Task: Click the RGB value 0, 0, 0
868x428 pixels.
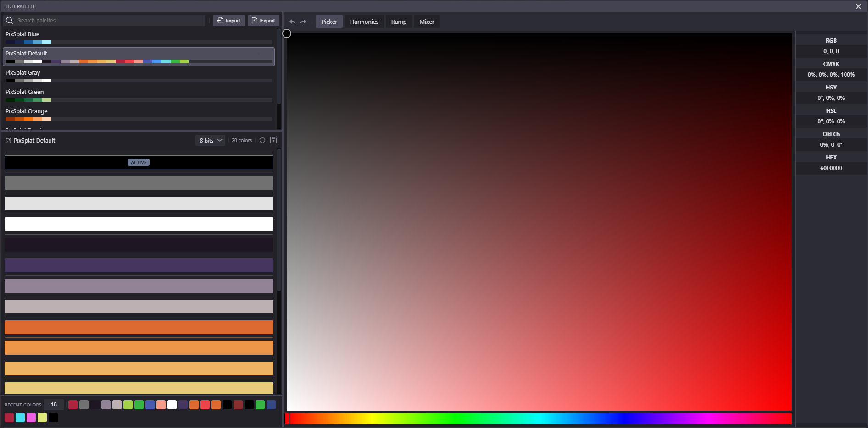Action: point(831,51)
